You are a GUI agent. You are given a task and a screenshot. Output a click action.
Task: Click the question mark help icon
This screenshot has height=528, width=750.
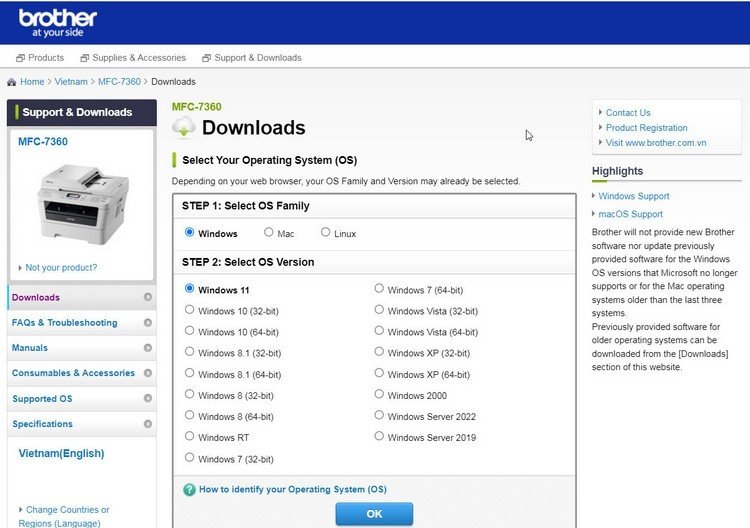[189, 490]
